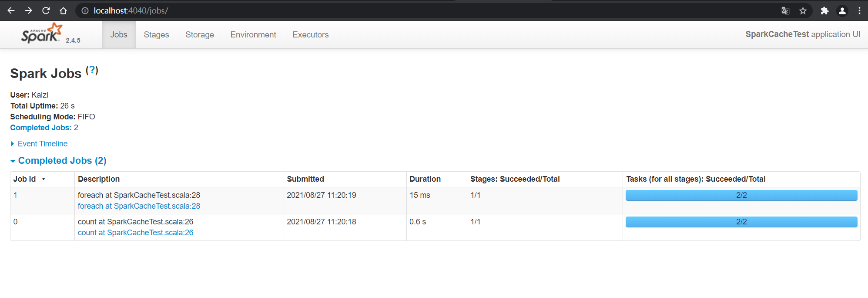
Task: Click the duration value 15 ms
Action: coord(420,195)
